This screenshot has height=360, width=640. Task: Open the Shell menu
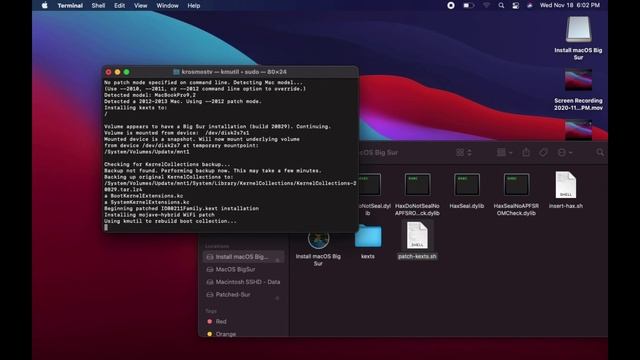98,6
